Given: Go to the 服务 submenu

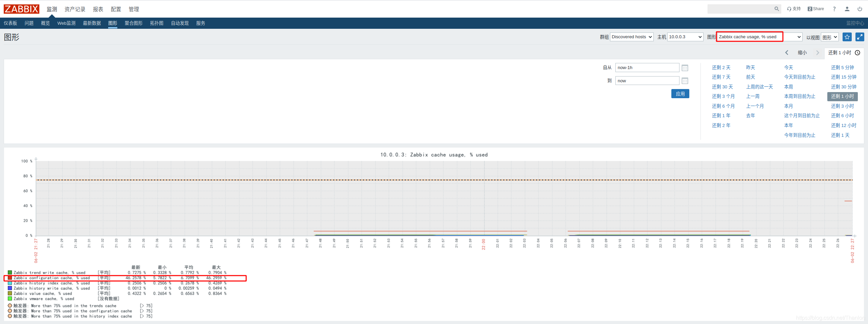Looking at the screenshot, I should tap(201, 23).
